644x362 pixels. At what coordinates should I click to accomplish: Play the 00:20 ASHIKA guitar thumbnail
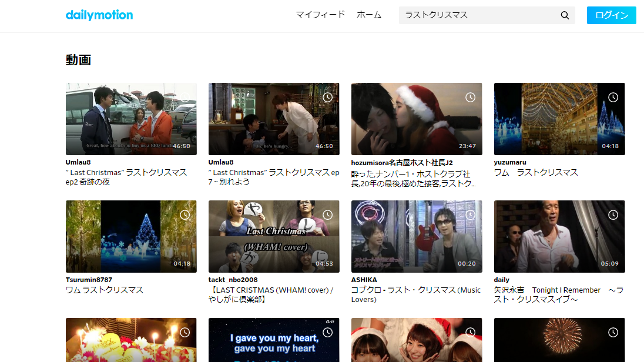tap(417, 236)
